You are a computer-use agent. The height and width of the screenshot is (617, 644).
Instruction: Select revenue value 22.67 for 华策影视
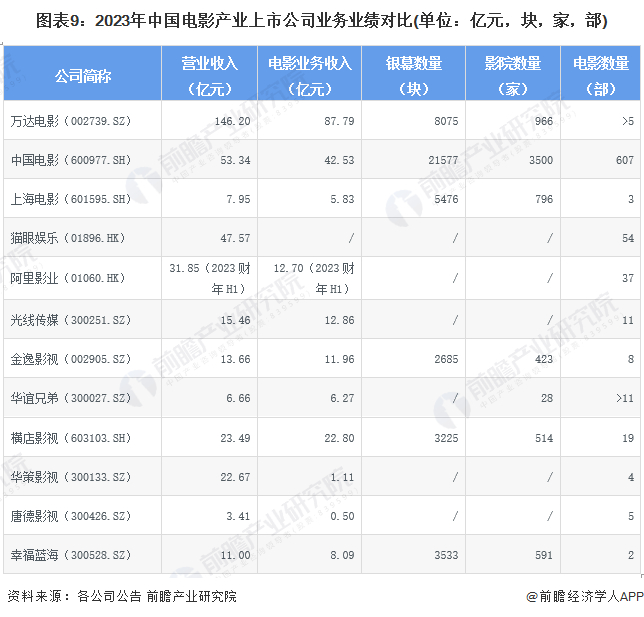click(235, 477)
